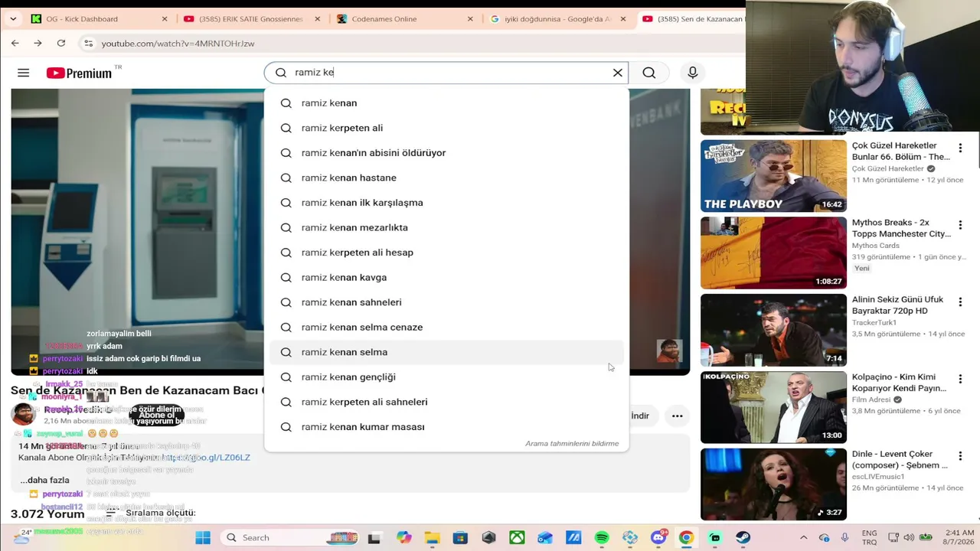Open more options for Mythos Breaks video
This screenshot has width=980, height=551.
tap(960, 225)
